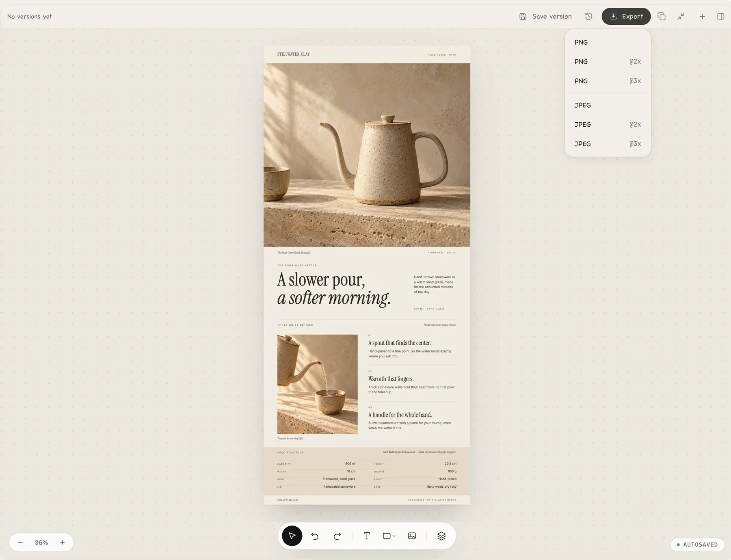The width and height of the screenshot is (731, 560).
Task: Choose PNG @3x export option
Action: click(608, 81)
